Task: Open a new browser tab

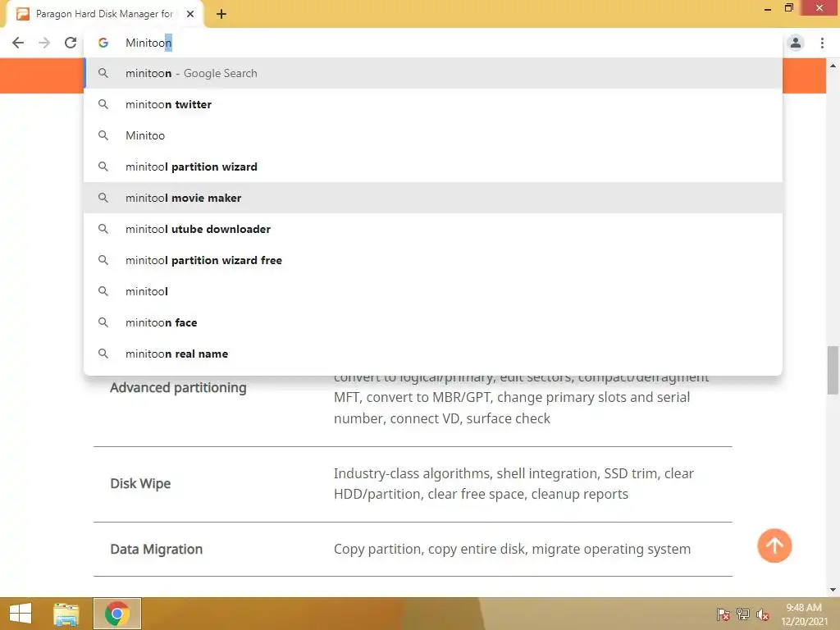Action: click(221, 15)
